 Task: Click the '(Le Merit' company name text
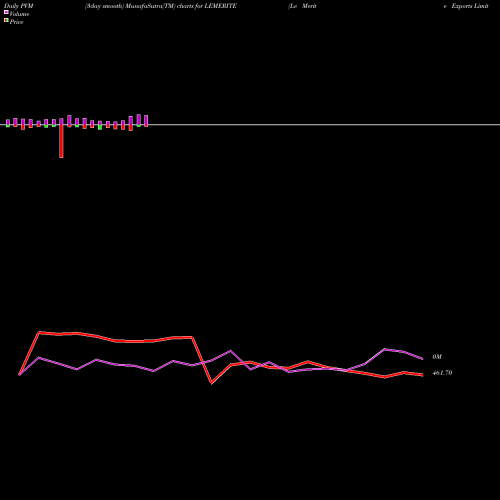point(302,6)
